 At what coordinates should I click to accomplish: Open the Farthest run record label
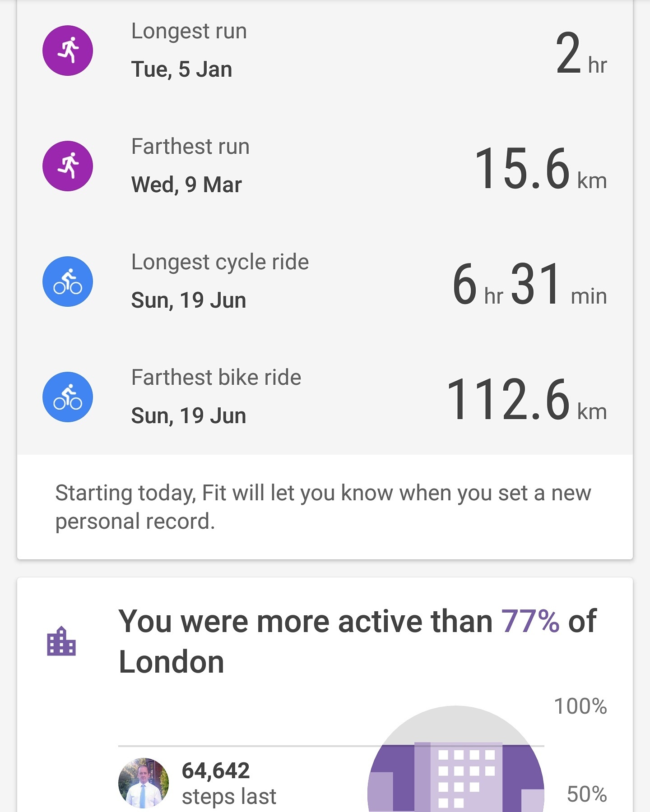coord(190,147)
